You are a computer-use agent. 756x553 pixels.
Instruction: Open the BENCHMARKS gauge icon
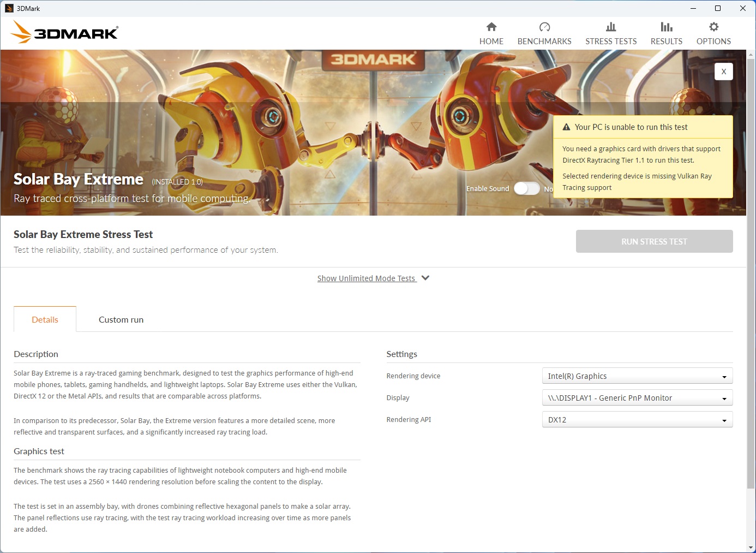pos(544,27)
